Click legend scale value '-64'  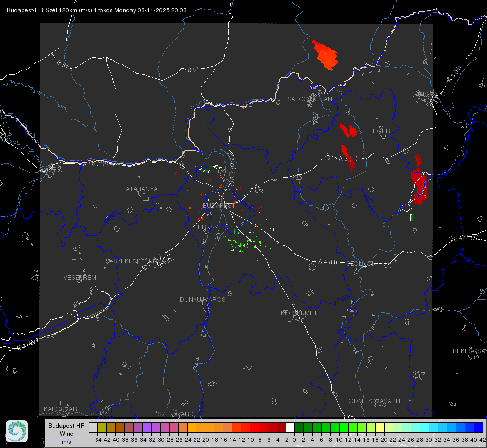[x=97, y=440]
